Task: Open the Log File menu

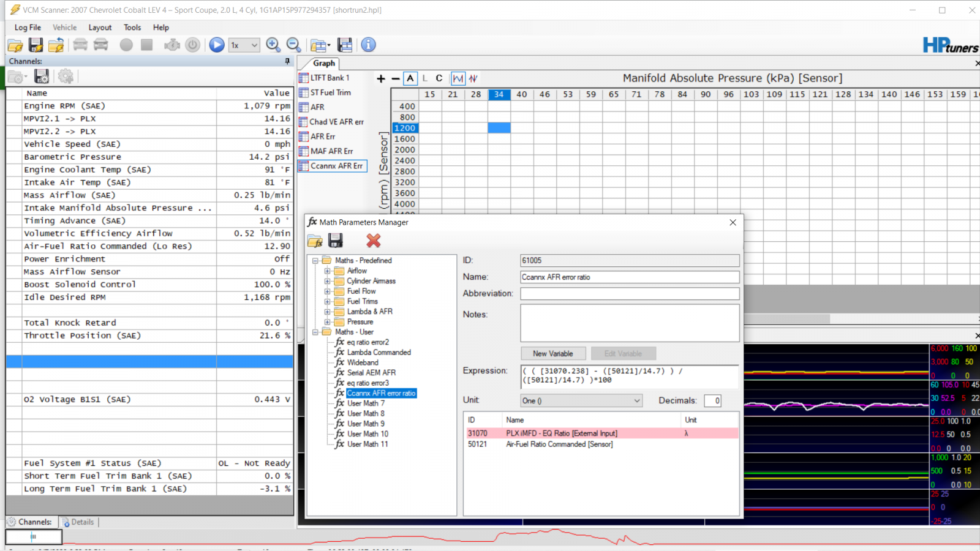Action: pos(28,28)
